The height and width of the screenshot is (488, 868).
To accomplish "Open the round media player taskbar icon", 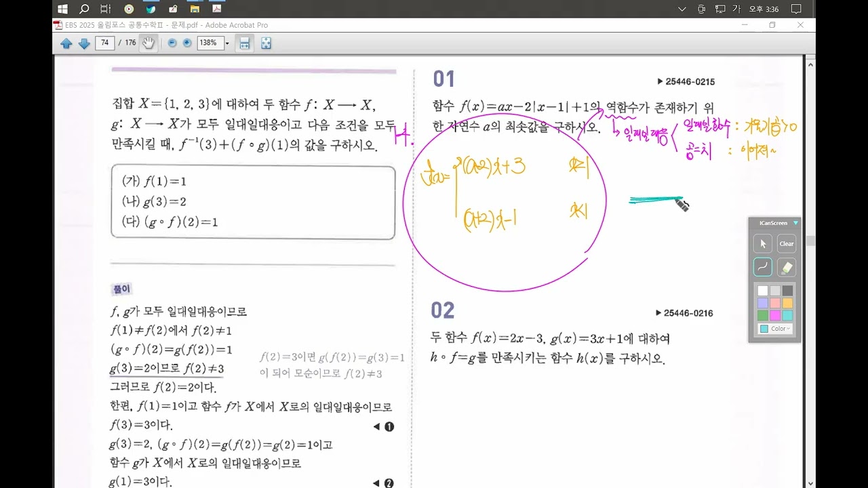I will coord(129,9).
